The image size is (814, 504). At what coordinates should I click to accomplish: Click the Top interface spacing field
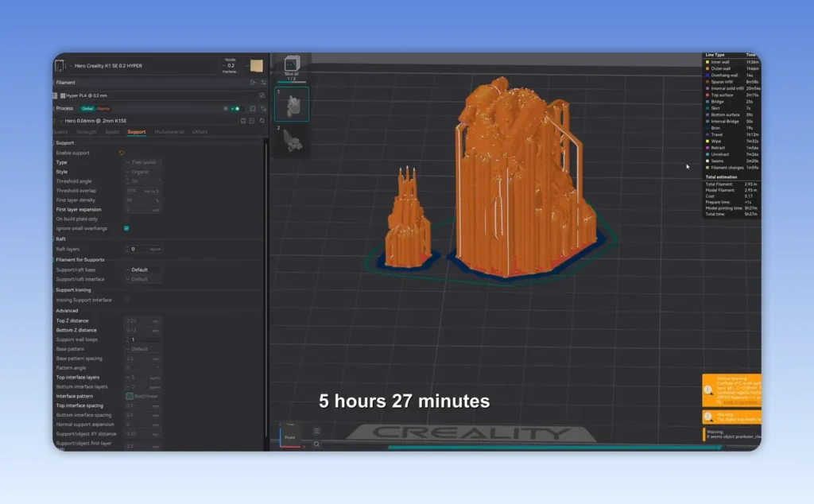(x=143, y=406)
